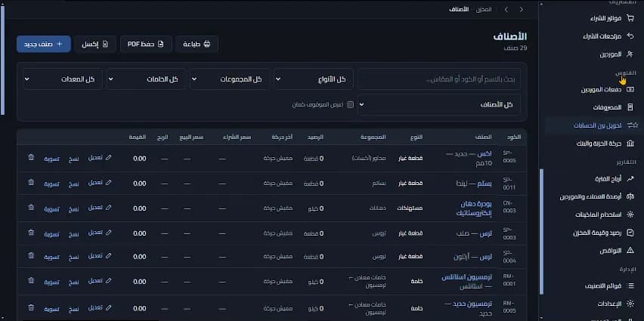Open supplier payments icon (دفعات الموردين)
Screen dimensions: 644x321
[x=630, y=89]
